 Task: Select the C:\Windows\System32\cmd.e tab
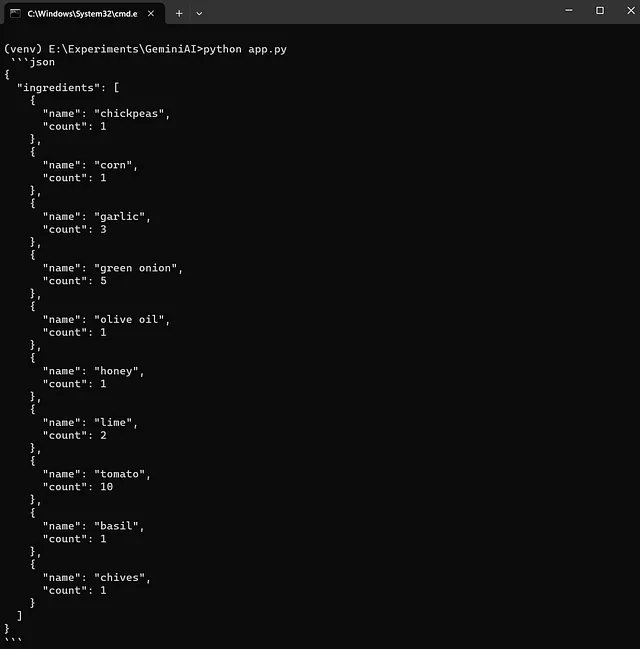(84, 14)
